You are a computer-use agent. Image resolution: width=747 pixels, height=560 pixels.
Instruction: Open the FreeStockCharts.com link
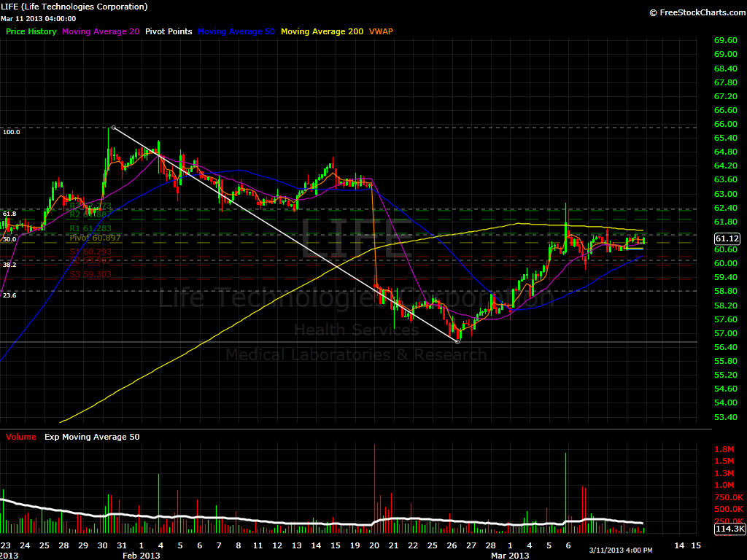click(694, 12)
